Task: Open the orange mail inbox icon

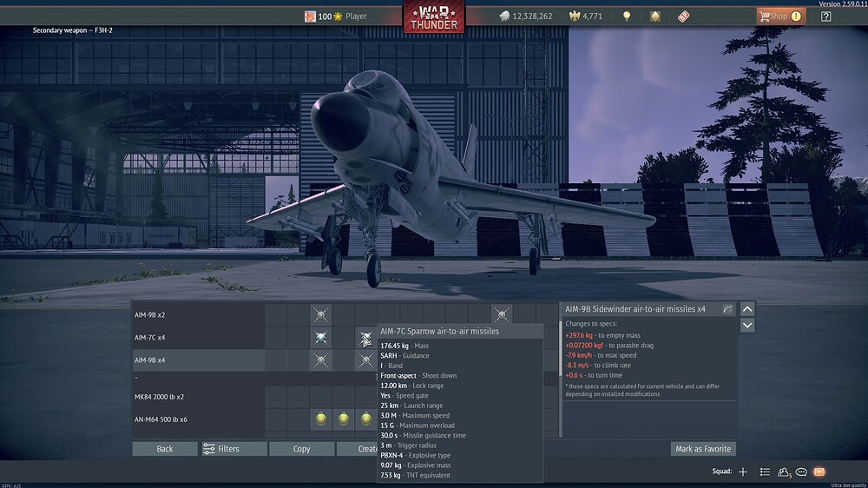Action: tap(819, 472)
